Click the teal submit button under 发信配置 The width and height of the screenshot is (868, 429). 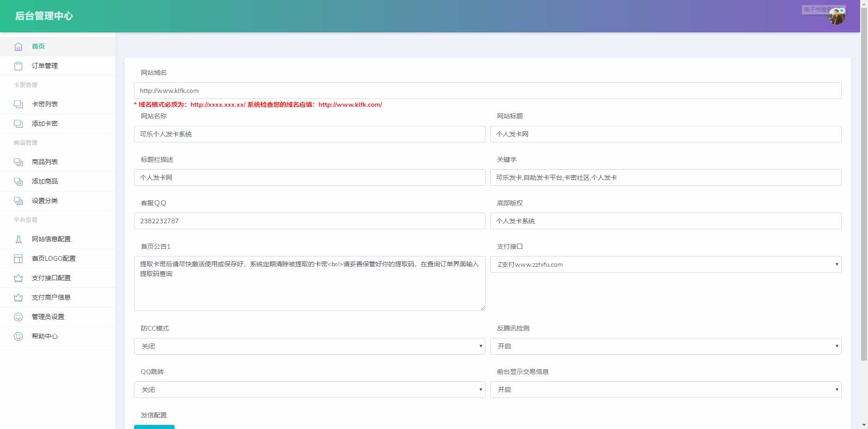point(154,427)
